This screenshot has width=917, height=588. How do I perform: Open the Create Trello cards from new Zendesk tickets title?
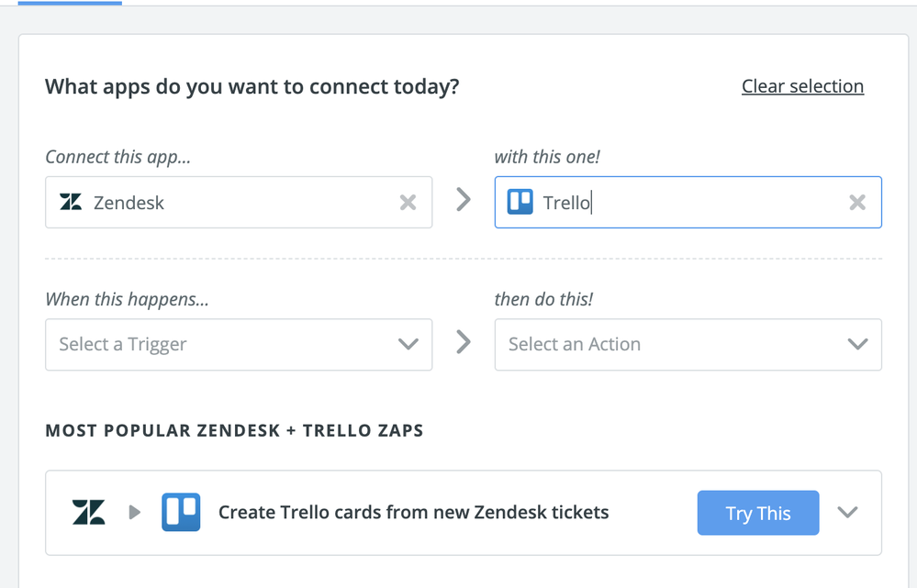click(x=413, y=512)
